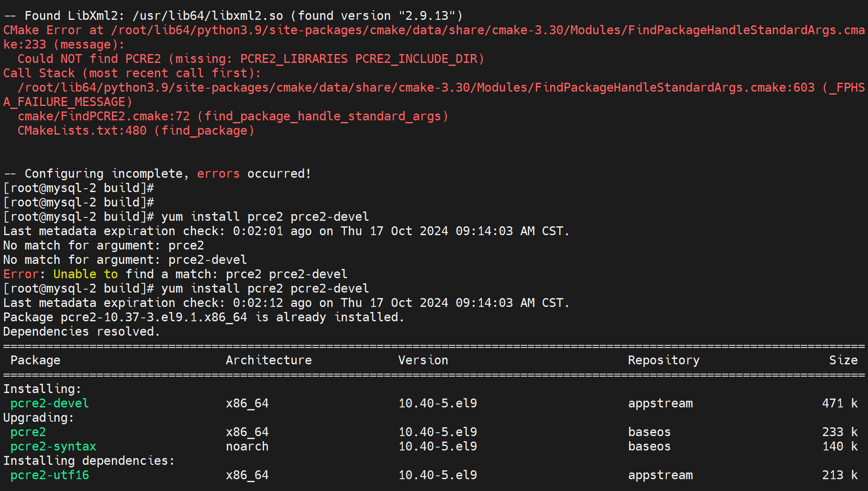Viewport: 868px width, 491px height.
Task: Click the "Installing dependencies:" section label
Action: (x=89, y=461)
